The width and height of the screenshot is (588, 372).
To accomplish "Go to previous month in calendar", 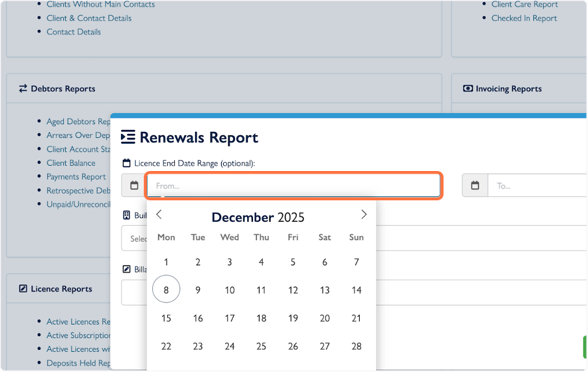I will pos(159,215).
